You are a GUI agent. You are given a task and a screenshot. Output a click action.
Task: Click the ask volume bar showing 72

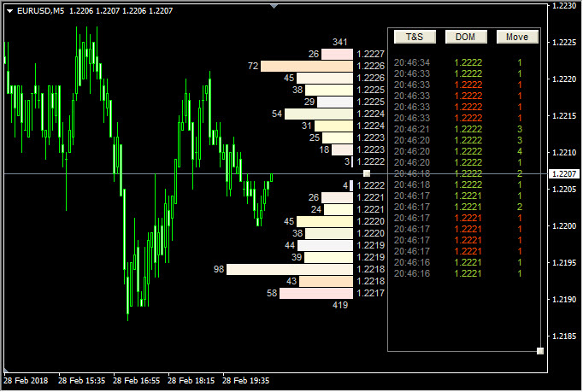[x=306, y=66]
